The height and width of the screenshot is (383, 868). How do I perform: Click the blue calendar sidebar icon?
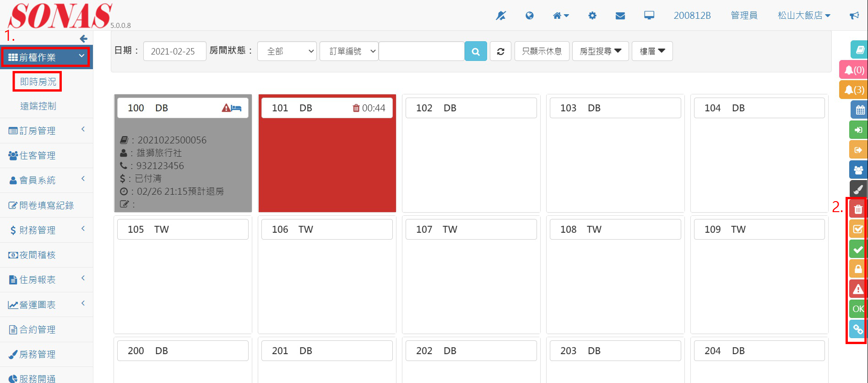point(859,110)
